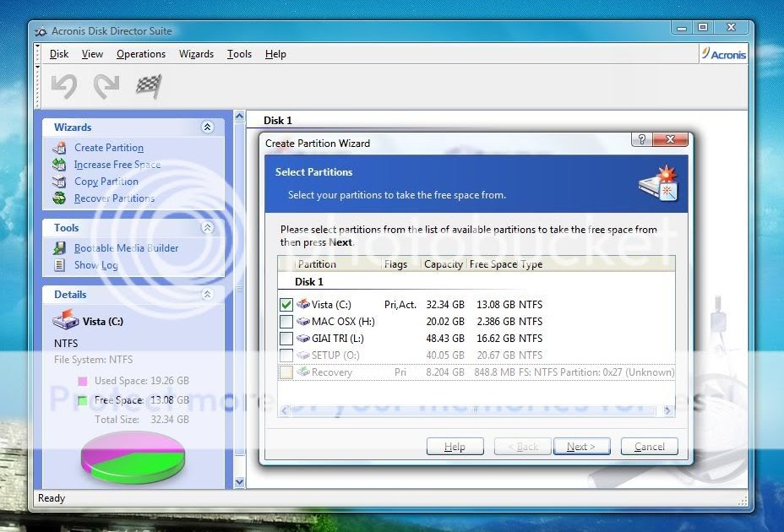Click the Undo arrow toolbar icon
Screen dimensions: 784x532
[x=64, y=86]
